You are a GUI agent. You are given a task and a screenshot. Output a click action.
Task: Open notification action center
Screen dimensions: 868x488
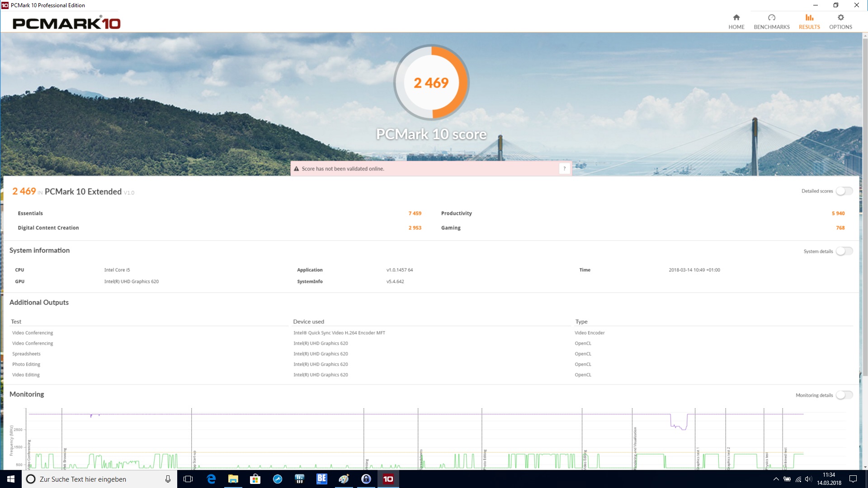click(x=853, y=479)
